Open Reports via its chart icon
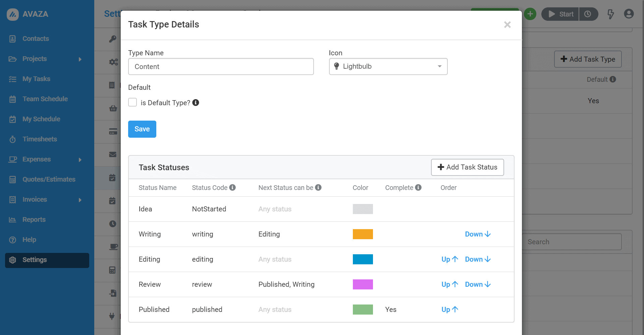Image resolution: width=644 pixels, height=335 pixels. (x=12, y=219)
